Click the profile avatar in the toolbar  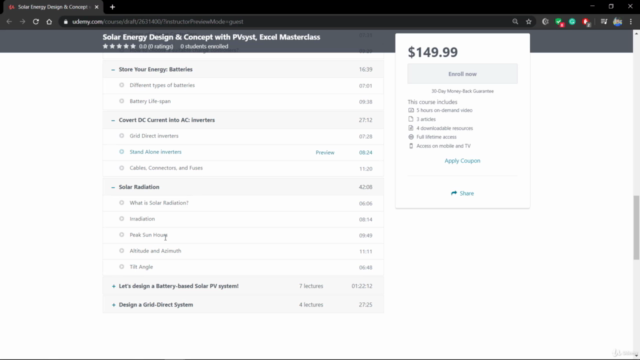coord(618,22)
